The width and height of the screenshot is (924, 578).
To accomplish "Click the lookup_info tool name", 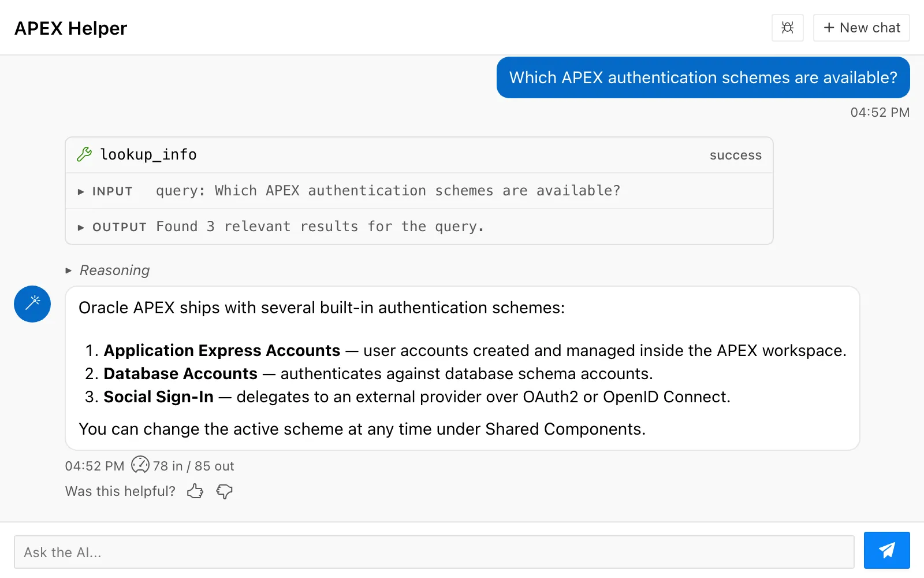I will [x=148, y=154].
